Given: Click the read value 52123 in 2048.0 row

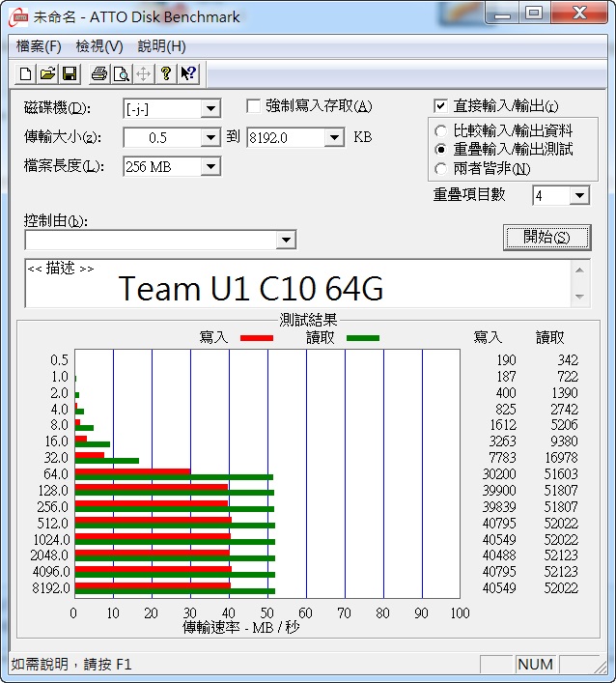Looking at the screenshot, I should [x=561, y=555].
